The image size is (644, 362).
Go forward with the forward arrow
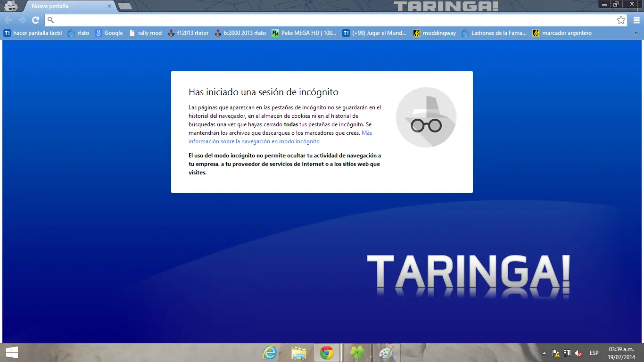(x=22, y=20)
